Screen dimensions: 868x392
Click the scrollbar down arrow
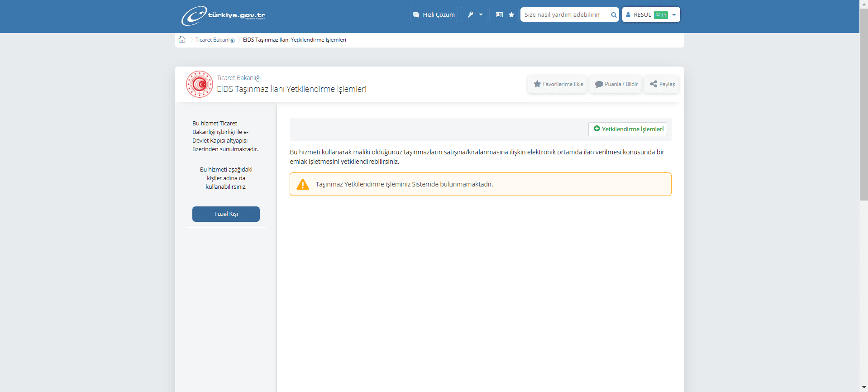864,388
